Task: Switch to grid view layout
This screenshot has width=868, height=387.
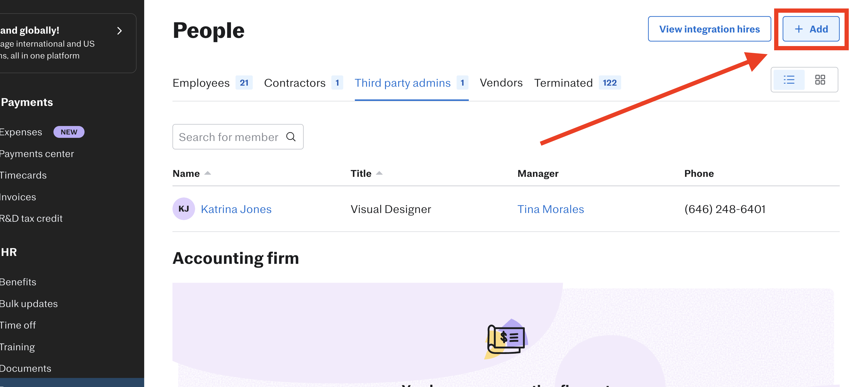Action: pos(820,80)
